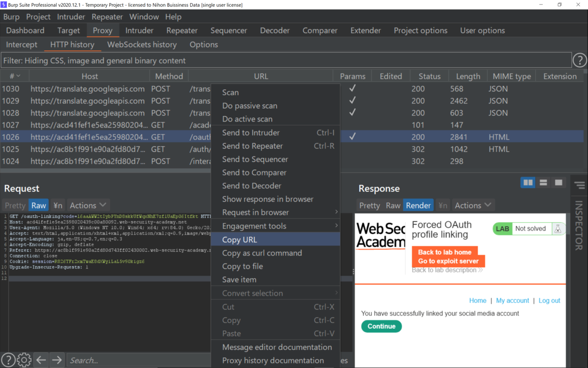Screen dimensions: 588x368
Task: Open bottom-left help question mark icon
Action: tap(8, 360)
